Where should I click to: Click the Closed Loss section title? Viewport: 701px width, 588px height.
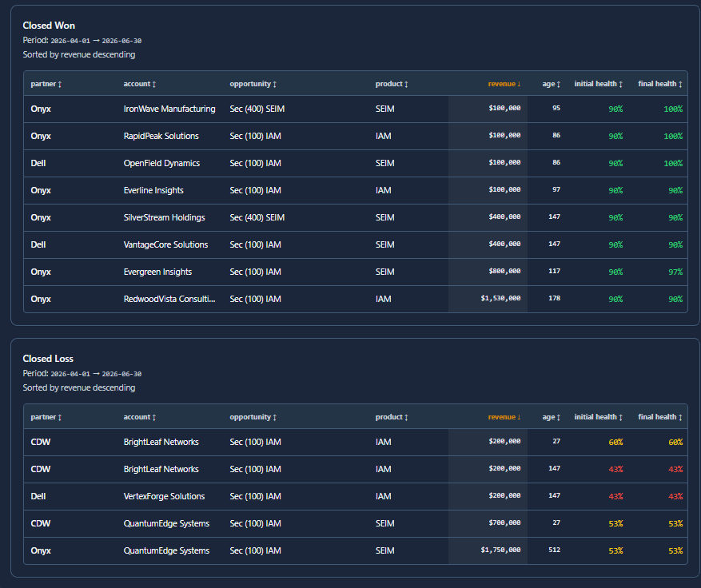(x=48, y=359)
